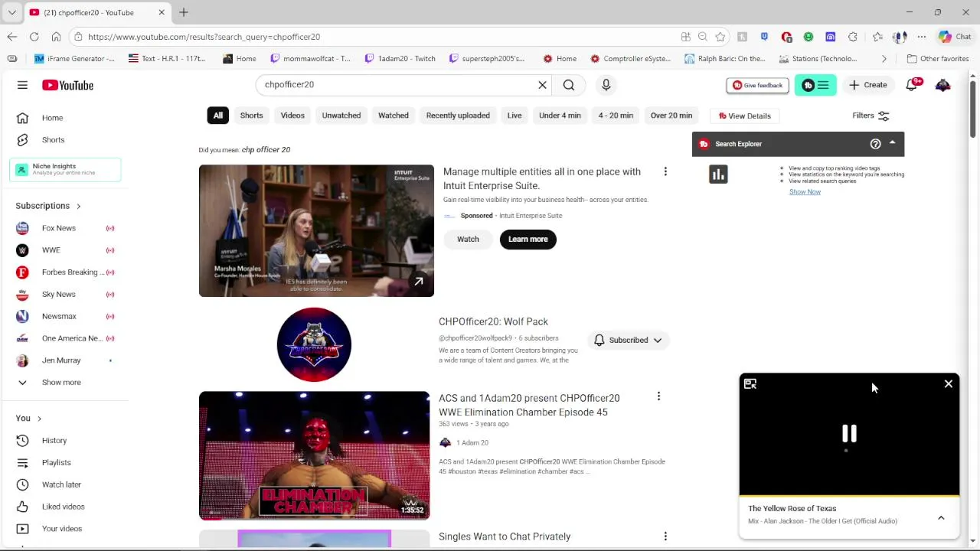Select the Recently uploaded chip

pyautogui.click(x=458, y=116)
